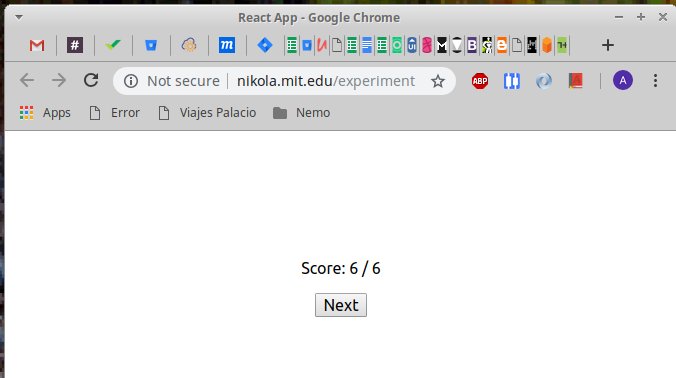
Task: Bookmark this page with the star icon
Action: 438,81
